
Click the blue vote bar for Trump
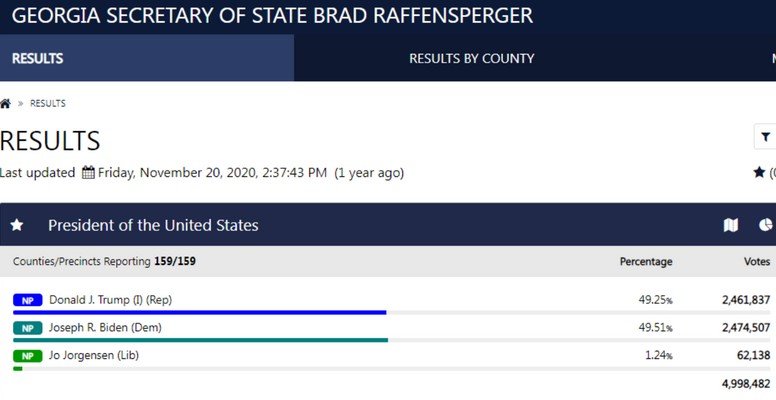coord(200,312)
